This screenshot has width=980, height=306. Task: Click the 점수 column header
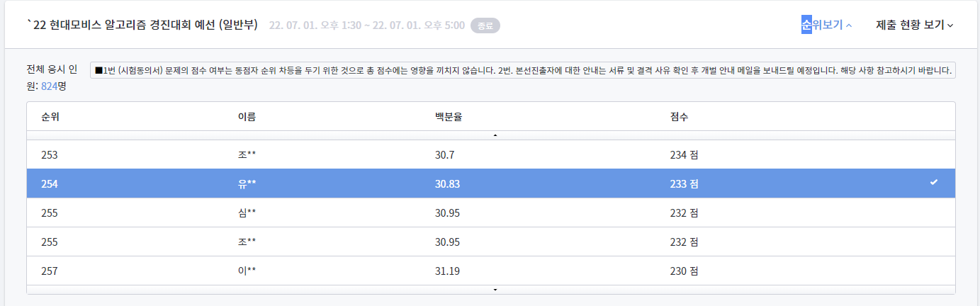pos(679,116)
